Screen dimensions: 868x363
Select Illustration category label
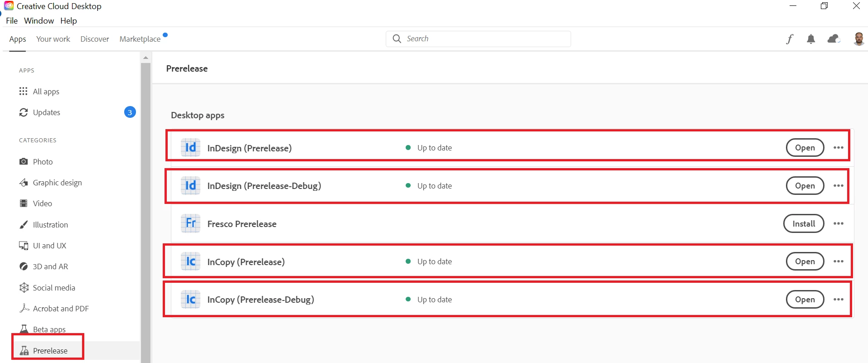click(x=50, y=225)
